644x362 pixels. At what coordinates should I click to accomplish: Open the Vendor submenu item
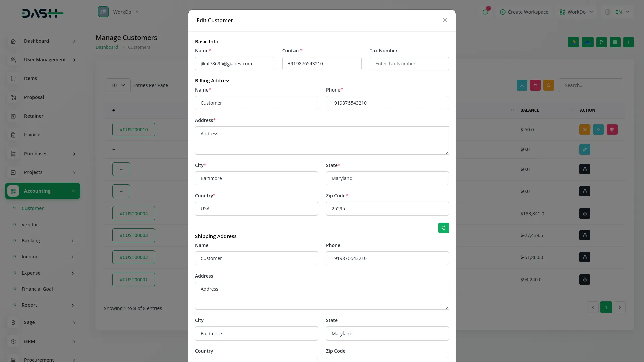click(x=30, y=225)
